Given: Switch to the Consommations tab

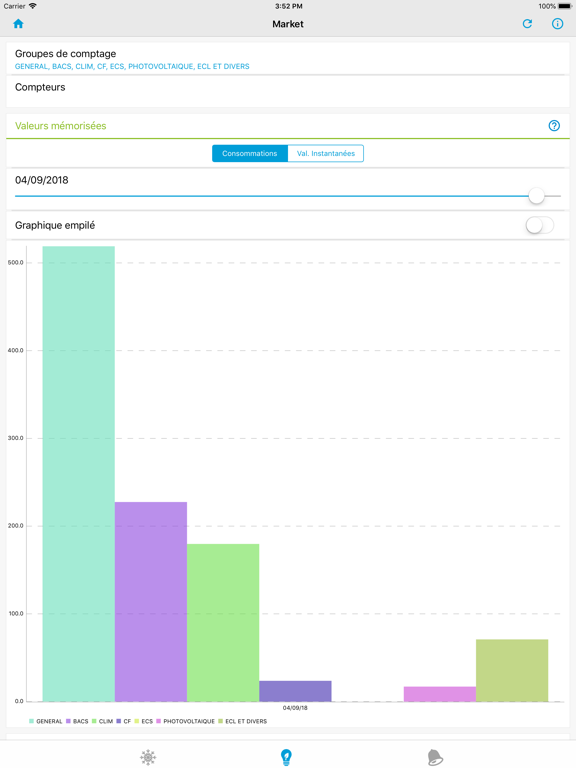Looking at the screenshot, I should click(x=250, y=153).
